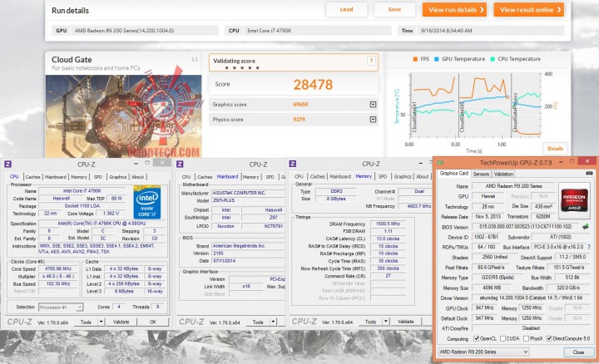Image resolution: width=599 pixels, height=364 pixels.
Task: Click the Z icon of CPU-Z window showing CPU tab
Action: [x=7, y=164]
